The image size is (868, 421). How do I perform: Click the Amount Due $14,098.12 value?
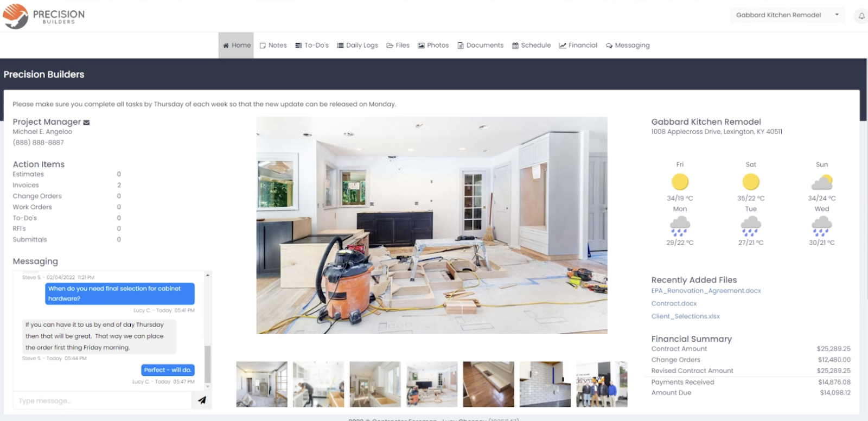[x=835, y=393]
